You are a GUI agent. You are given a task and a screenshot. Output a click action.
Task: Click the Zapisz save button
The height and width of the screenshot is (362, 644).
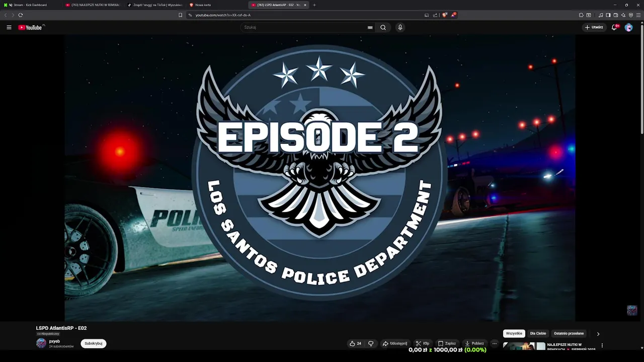click(x=447, y=343)
